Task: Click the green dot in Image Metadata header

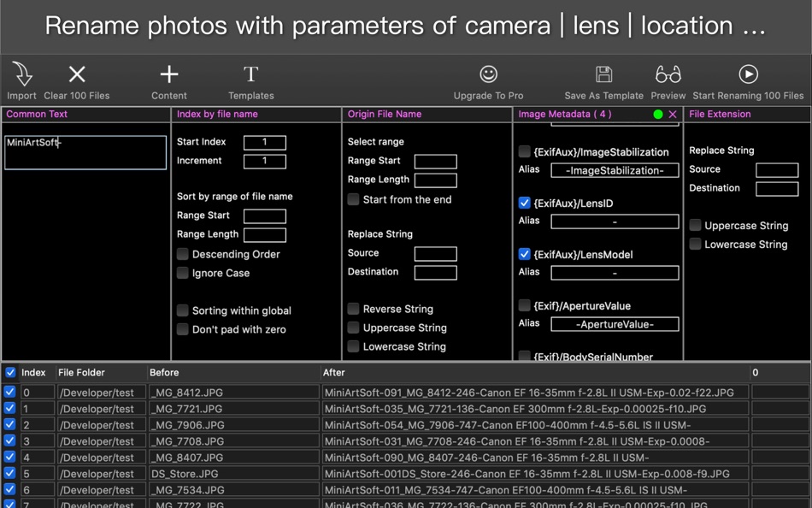Action: (x=657, y=115)
